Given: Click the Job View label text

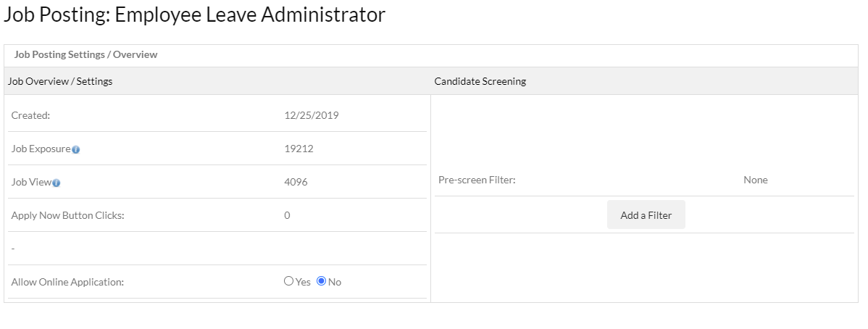Looking at the screenshot, I should (31, 182).
